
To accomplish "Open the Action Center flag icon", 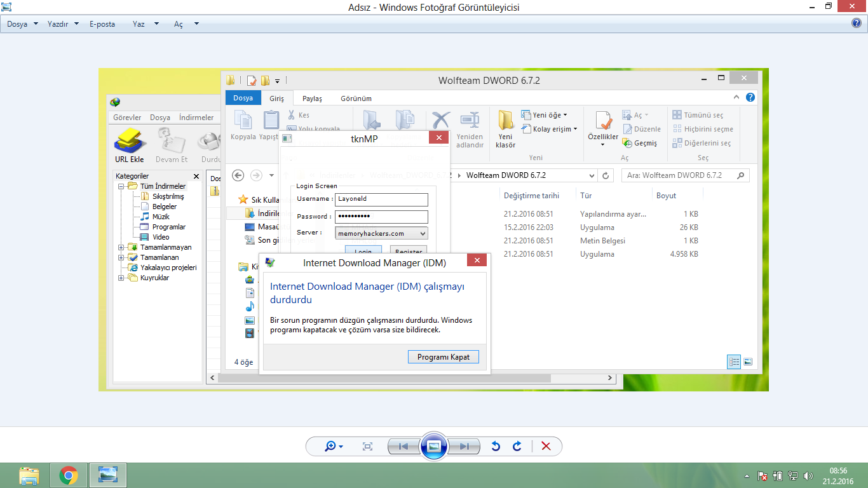I will click(x=763, y=475).
